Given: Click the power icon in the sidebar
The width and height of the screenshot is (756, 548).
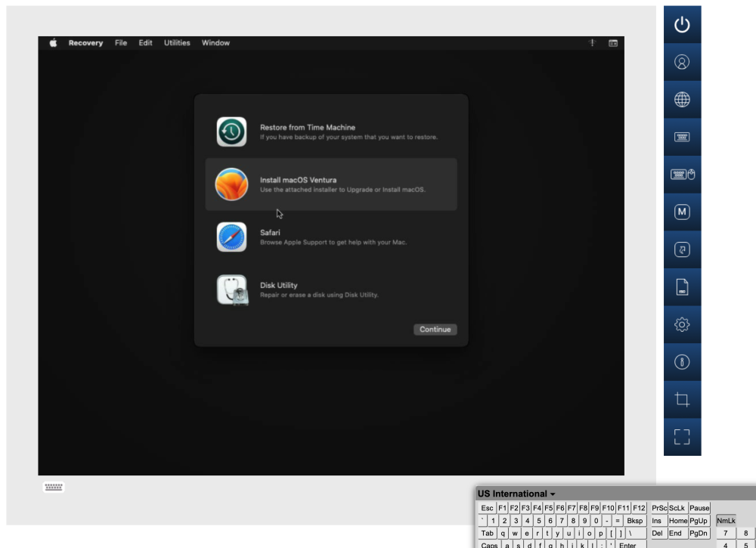Looking at the screenshot, I should pyautogui.click(x=682, y=25).
